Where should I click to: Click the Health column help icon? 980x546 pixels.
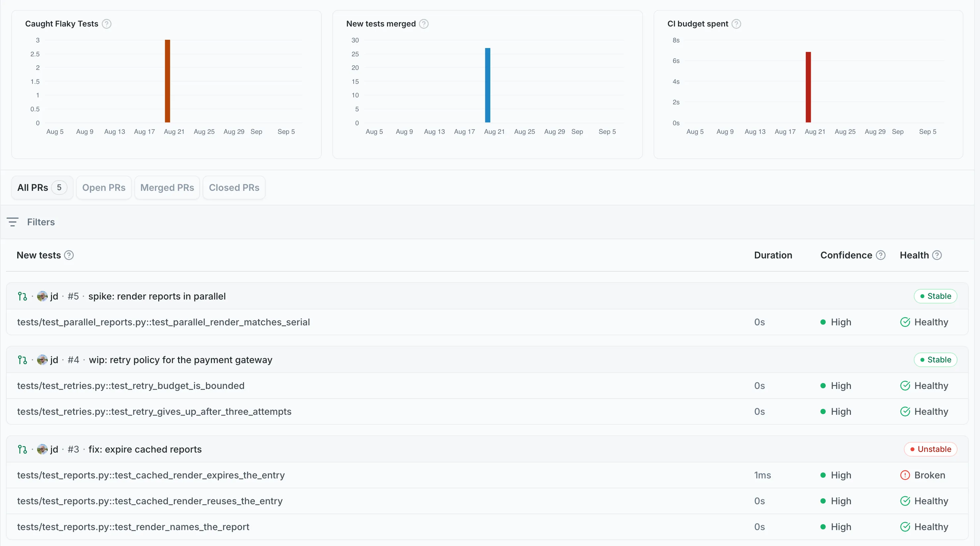tap(937, 255)
